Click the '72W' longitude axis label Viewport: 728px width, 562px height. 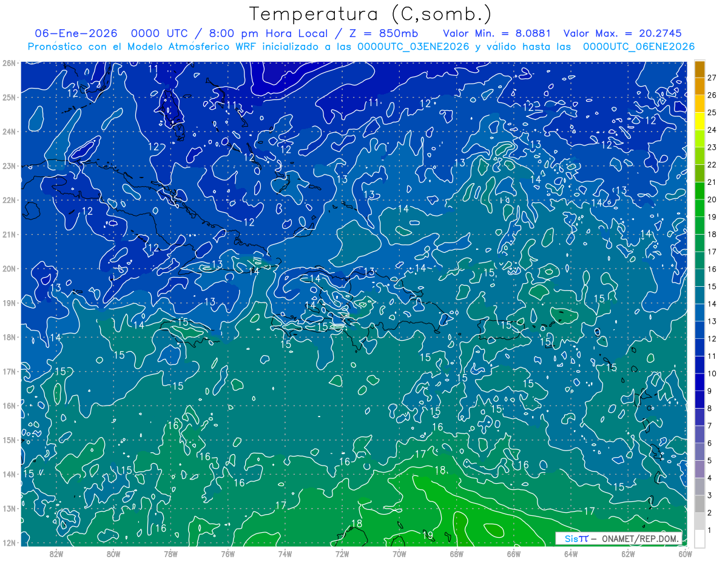(x=342, y=553)
